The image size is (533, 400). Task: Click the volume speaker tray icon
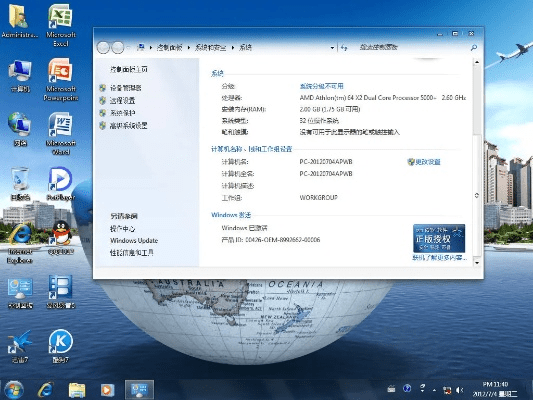[x=460, y=390]
